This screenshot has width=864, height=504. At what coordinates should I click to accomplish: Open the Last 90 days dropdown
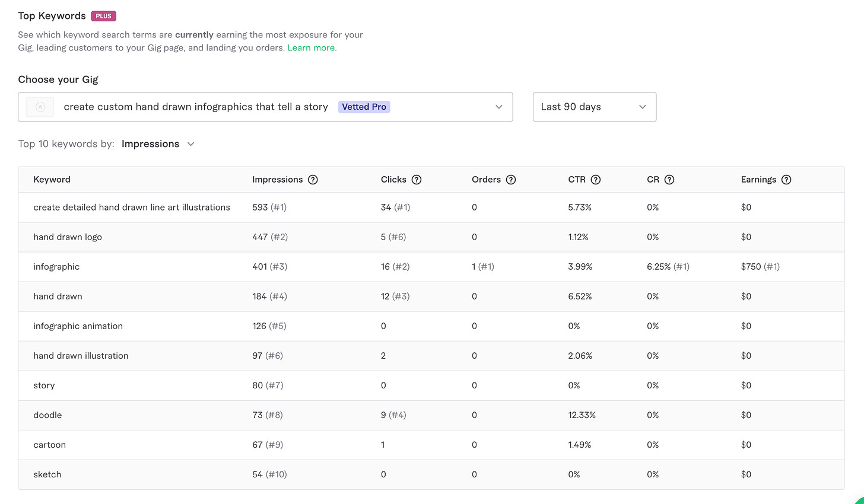tap(594, 107)
